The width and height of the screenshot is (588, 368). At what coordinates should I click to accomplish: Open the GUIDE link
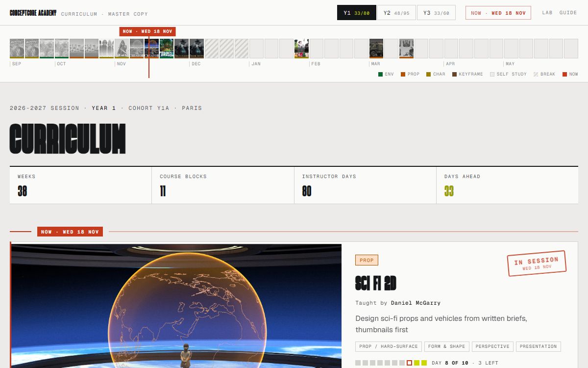pos(568,13)
